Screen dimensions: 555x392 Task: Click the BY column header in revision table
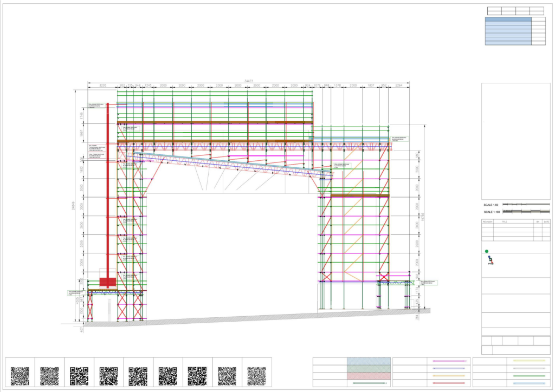point(538,221)
